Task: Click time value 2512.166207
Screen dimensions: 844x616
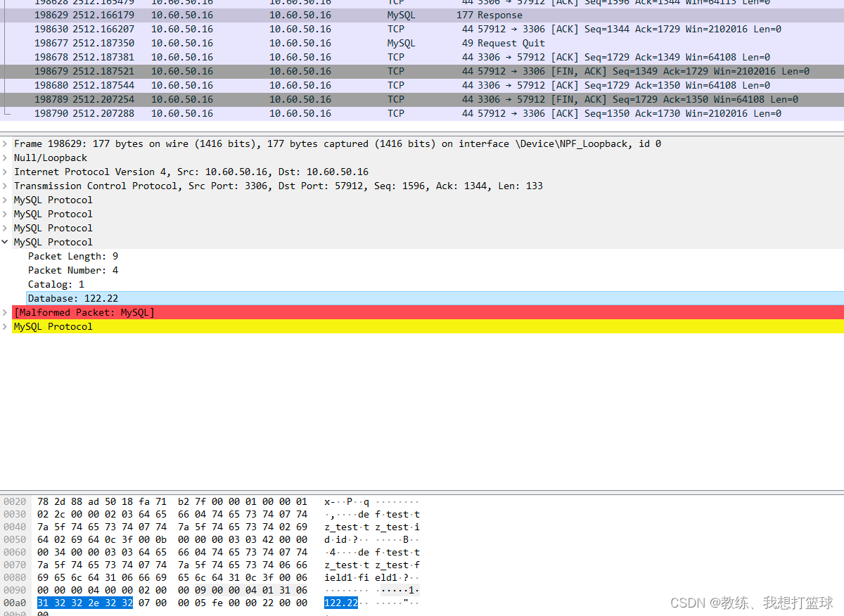Action: click(103, 29)
